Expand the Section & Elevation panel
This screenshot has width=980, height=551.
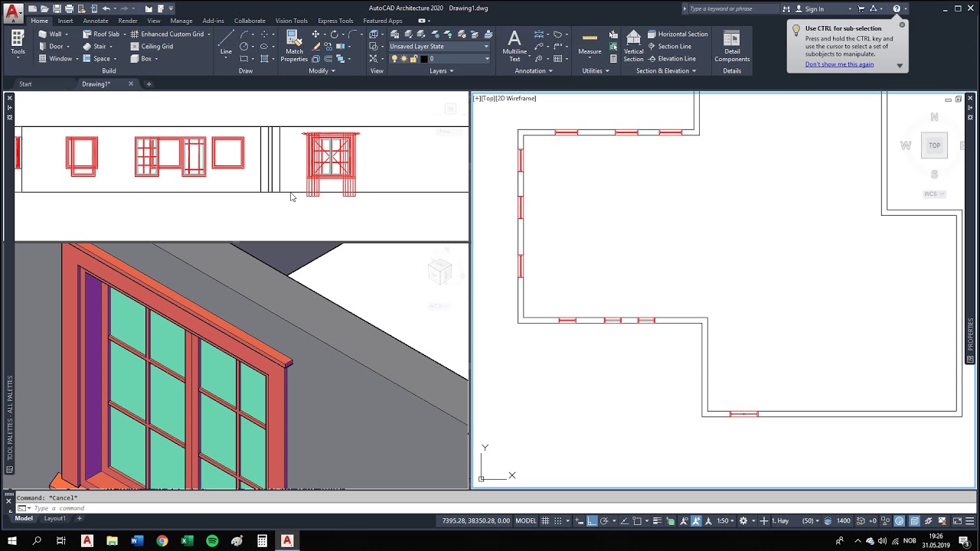click(x=666, y=70)
